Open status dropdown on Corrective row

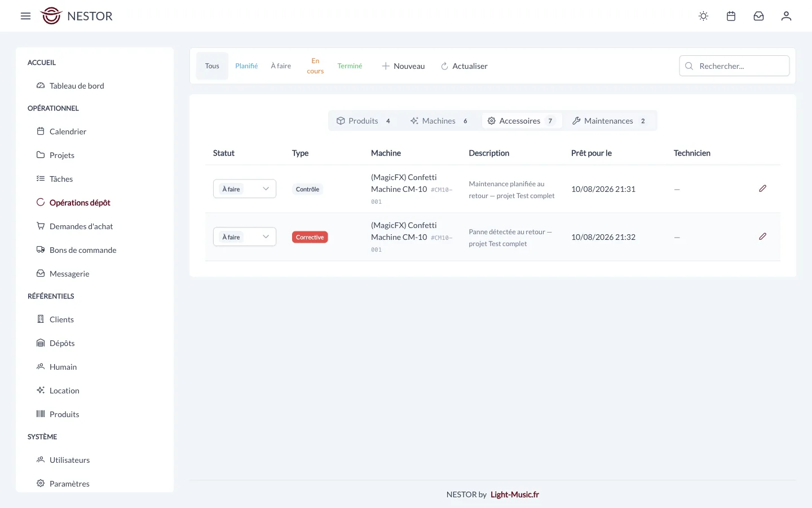click(x=245, y=237)
